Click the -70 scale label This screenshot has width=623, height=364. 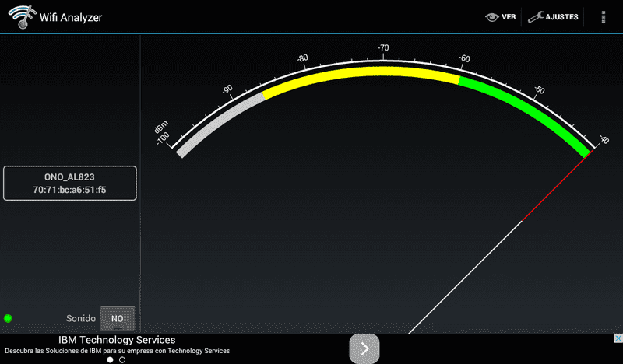pyautogui.click(x=383, y=47)
